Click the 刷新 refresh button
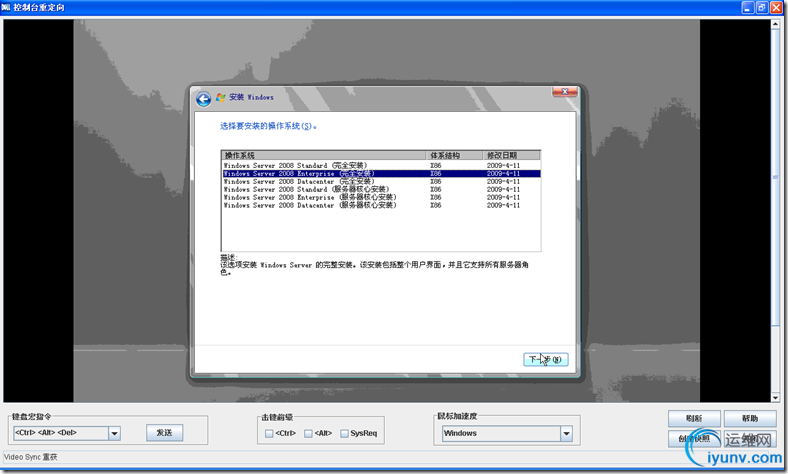Viewport: 788px width, 474px height. (x=694, y=418)
